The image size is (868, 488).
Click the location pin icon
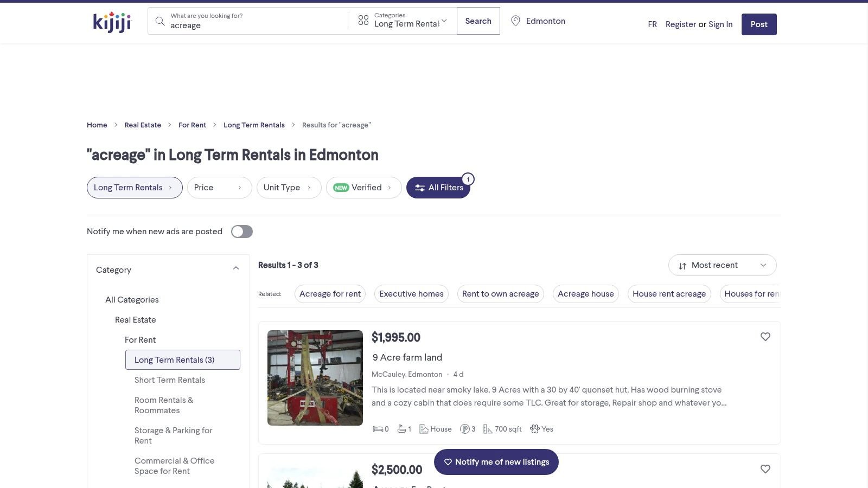pyautogui.click(x=515, y=21)
